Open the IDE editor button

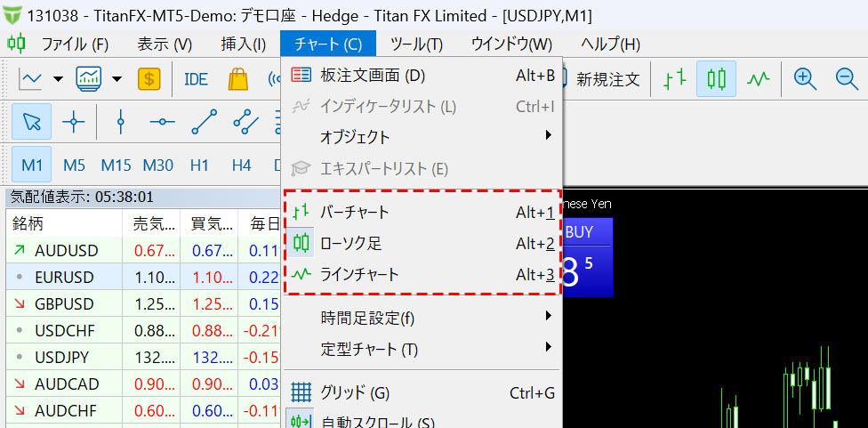pyautogui.click(x=196, y=79)
